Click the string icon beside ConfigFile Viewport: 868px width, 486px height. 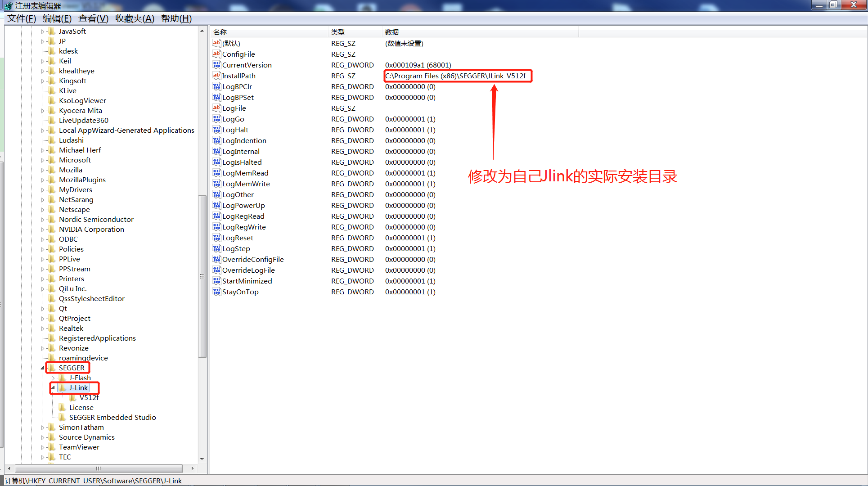tap(216, 54)
